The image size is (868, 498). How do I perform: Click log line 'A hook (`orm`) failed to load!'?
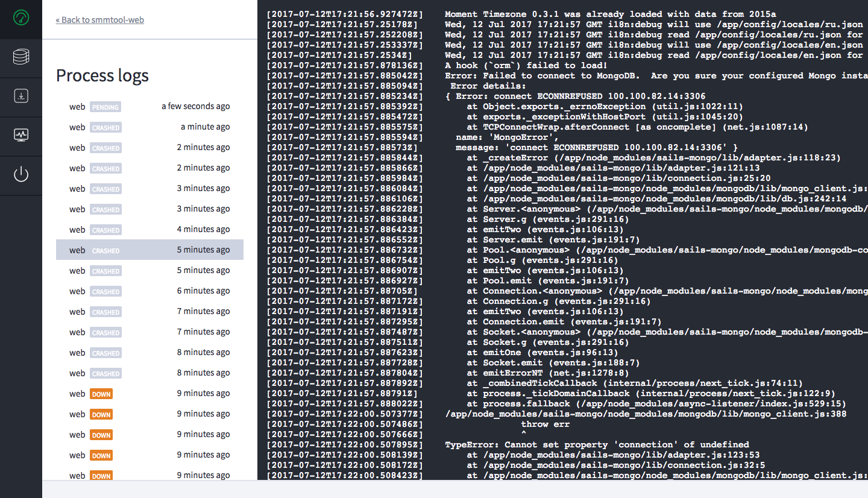pos(526,65)
